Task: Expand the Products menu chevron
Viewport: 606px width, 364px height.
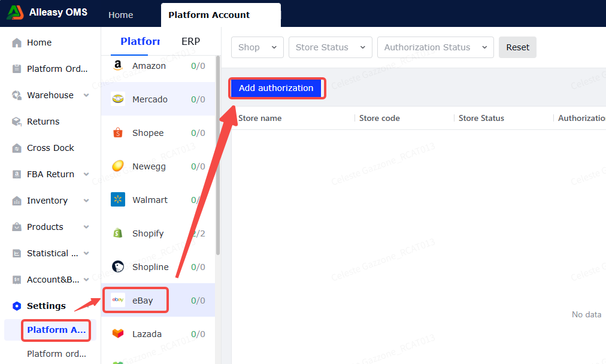Action: point(86,227)
